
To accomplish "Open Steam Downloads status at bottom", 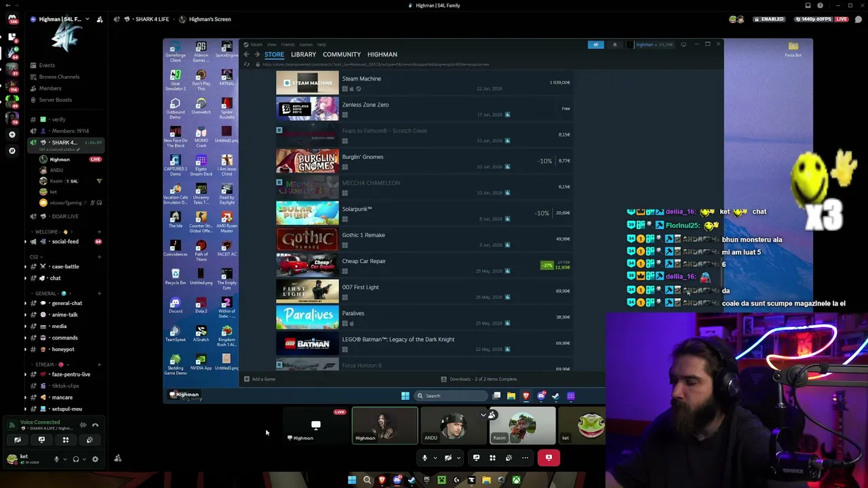I will click(479, 379).
